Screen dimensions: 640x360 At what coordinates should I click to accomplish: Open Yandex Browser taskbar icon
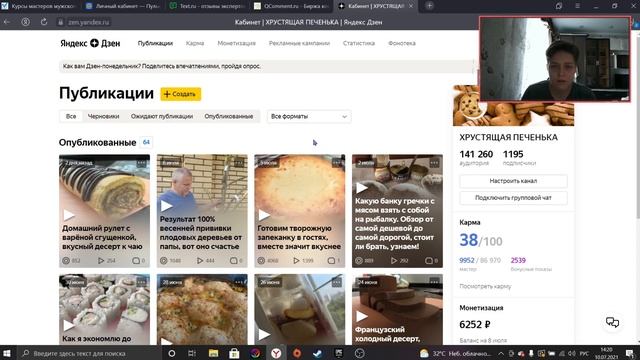(x=276, y=353)
